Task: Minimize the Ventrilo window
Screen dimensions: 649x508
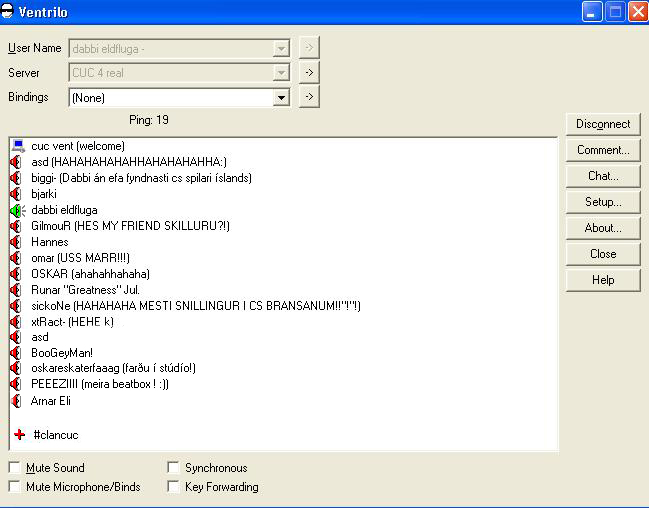Action: click(x=592, y=12)
